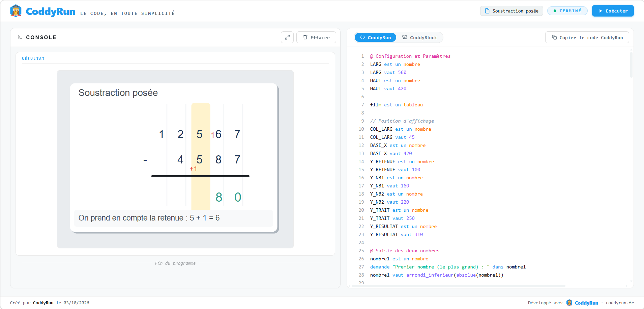Click the blocks icon on CoddyBlock tab
The height and width of the screenshot is (309, 644).
(405, 37)
